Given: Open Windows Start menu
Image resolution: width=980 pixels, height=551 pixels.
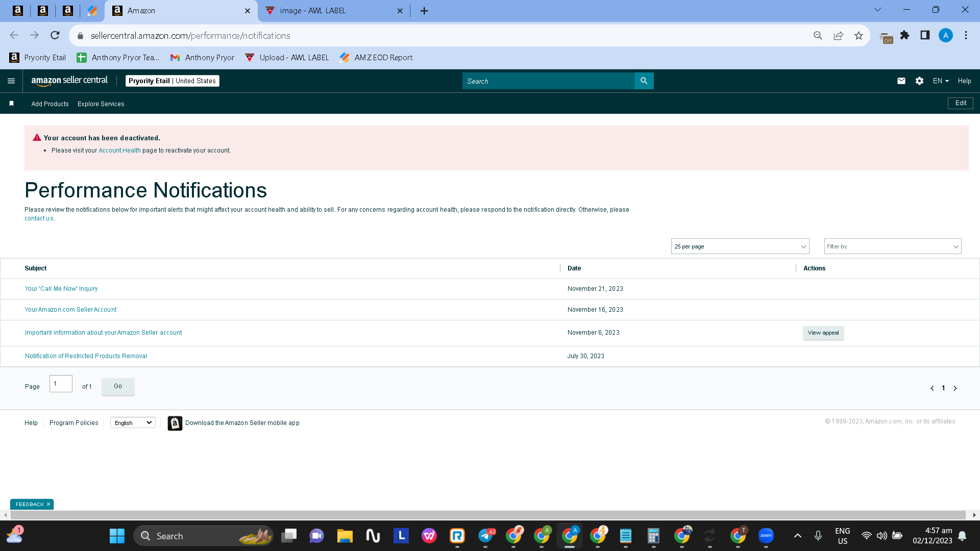Looking at the screenshot, I should click(117, 536).
